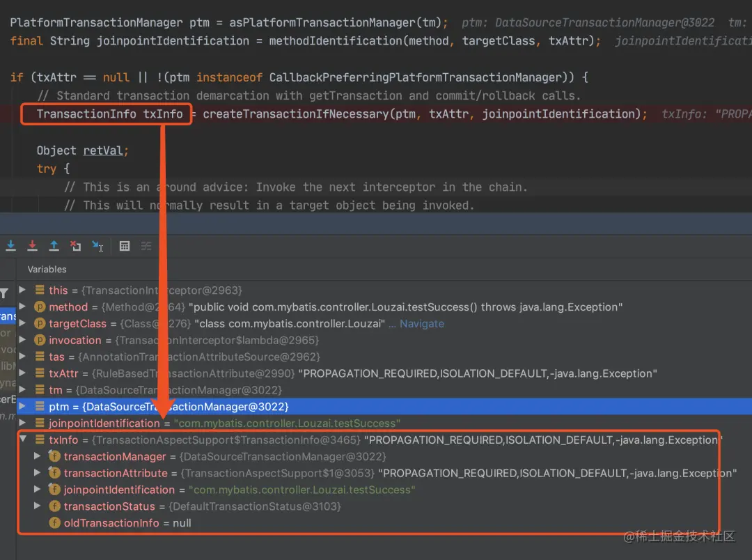This screenshot has height=560, width=752.
Task: Click 'CallbackPreferringPlatformTransactionManager' in the if statement
Action: (x=415, y=77)
